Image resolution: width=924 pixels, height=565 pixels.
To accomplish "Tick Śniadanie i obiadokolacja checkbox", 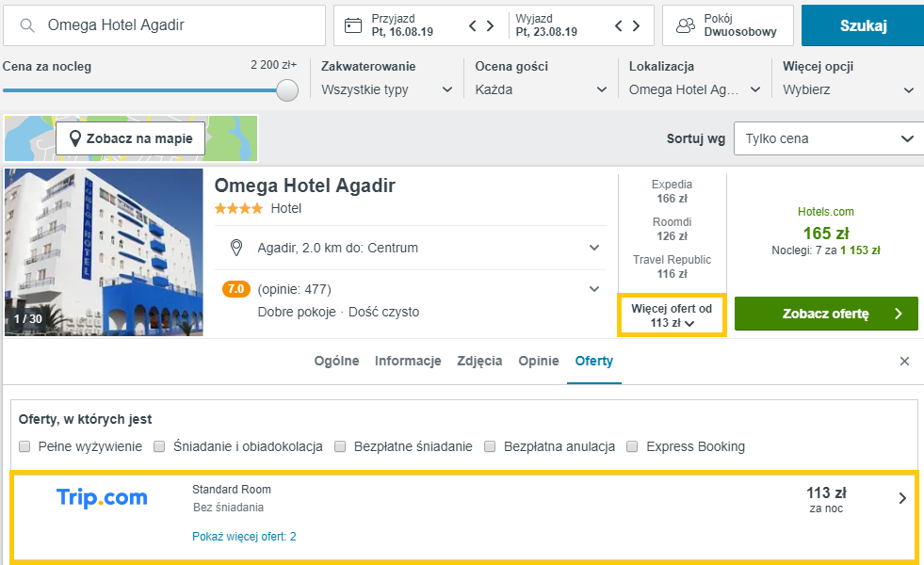I will 159,446.
